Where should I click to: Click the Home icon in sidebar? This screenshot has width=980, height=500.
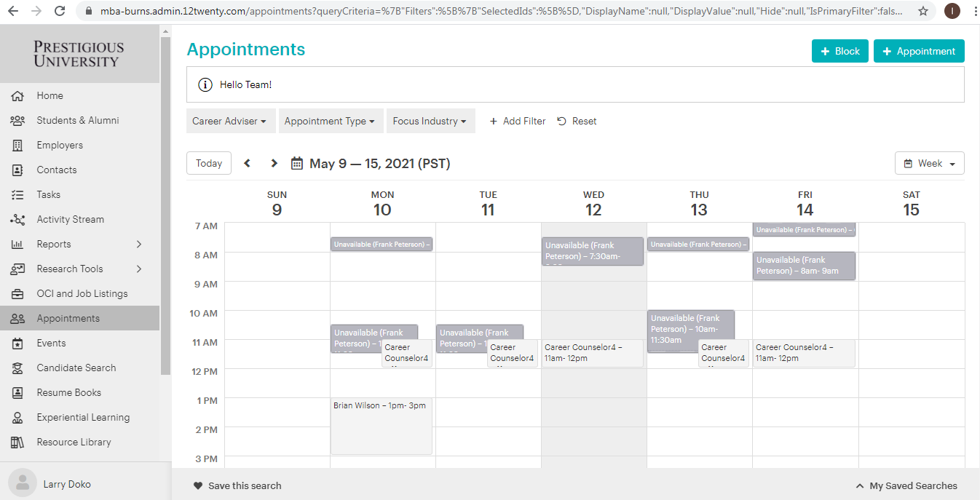click(x=18, y=96)
